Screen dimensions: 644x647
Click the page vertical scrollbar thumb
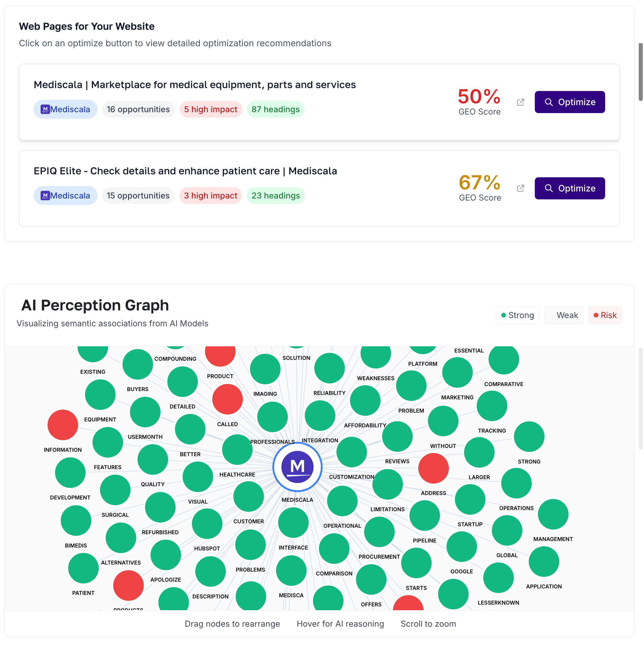(640, 72)
